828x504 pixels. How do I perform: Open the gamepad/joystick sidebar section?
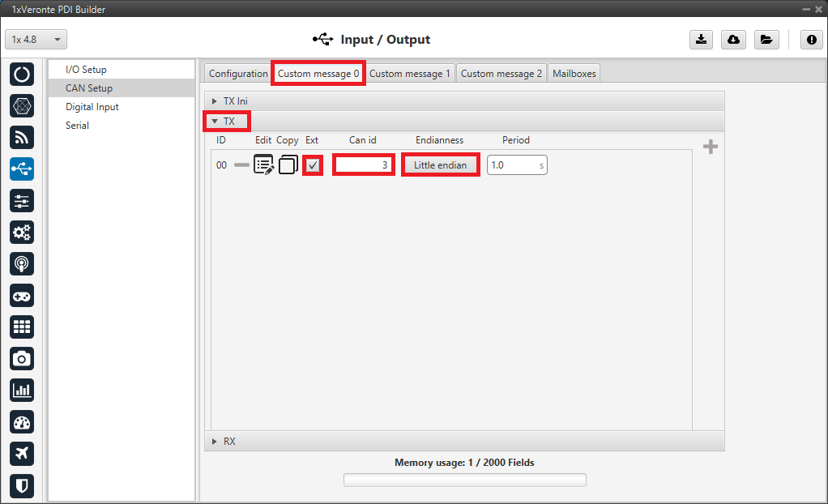point(22,296)
